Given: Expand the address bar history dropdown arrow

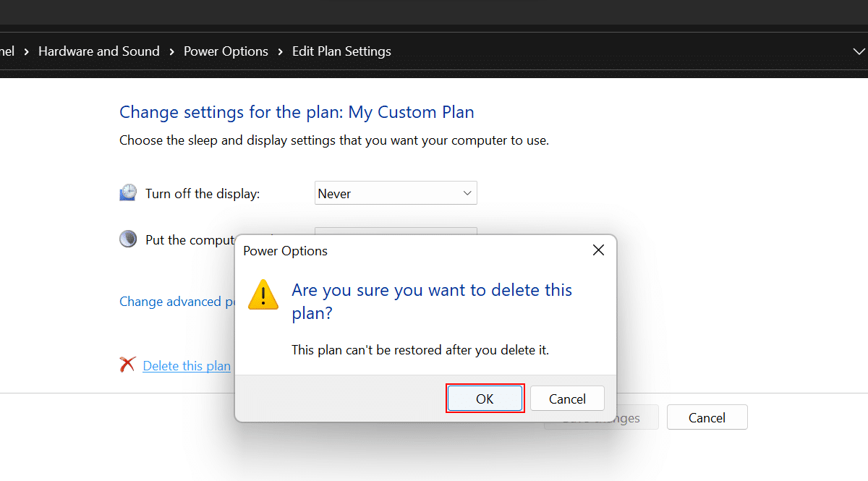Looking at the screenshot, I should point(859,51).
